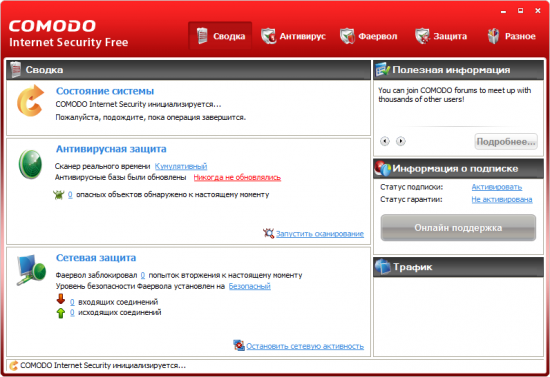Click the Никогда не обновлялись link
This screenshot has height=377, width=550.
237,177
